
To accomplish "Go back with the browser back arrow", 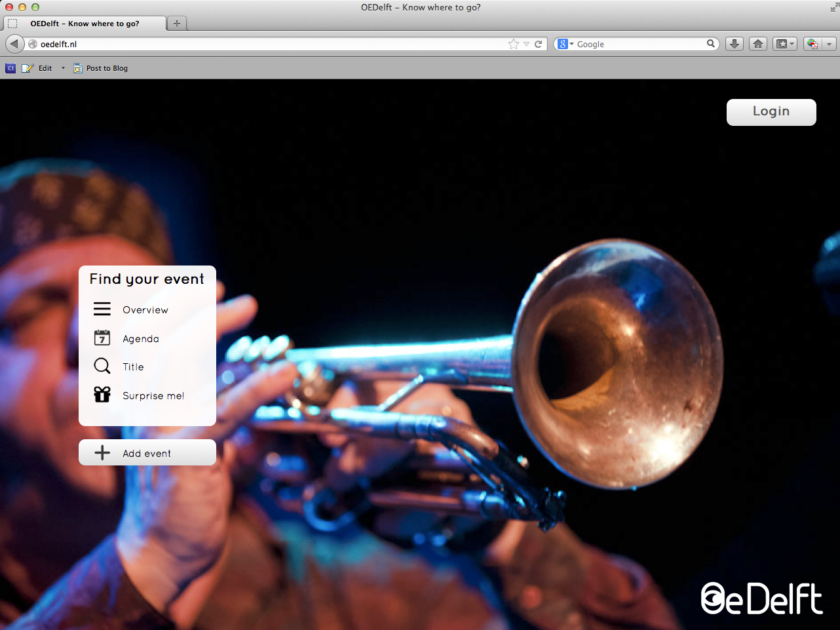I will [x=14, y=44].
